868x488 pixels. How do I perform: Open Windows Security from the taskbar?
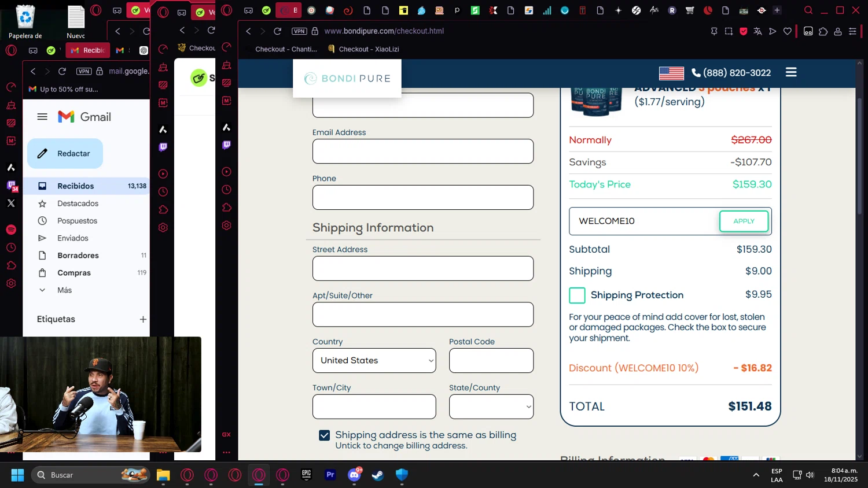coord(402,475)
